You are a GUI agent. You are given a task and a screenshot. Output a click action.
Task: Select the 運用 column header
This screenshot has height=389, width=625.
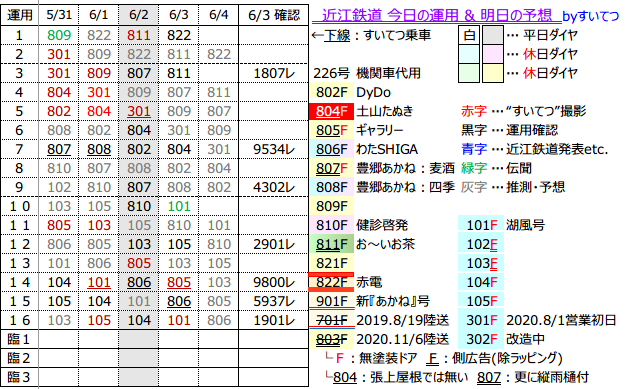(x=20, y=15)
